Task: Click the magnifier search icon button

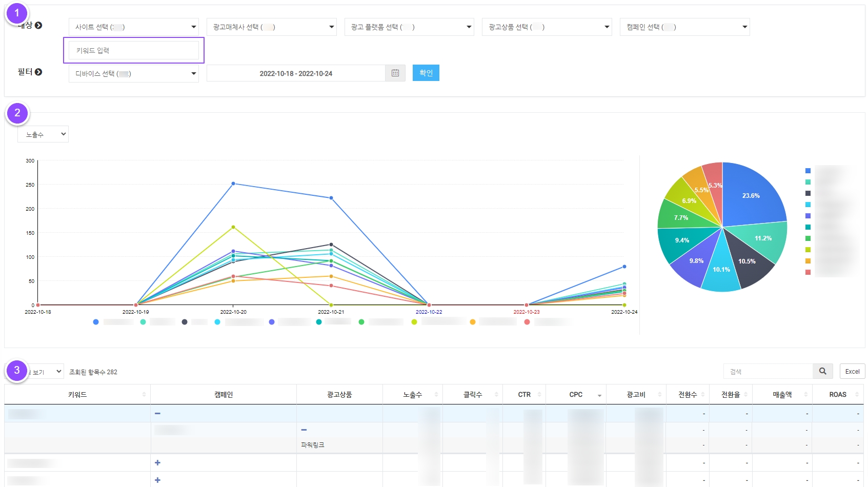Action: [x=822, y=371]
